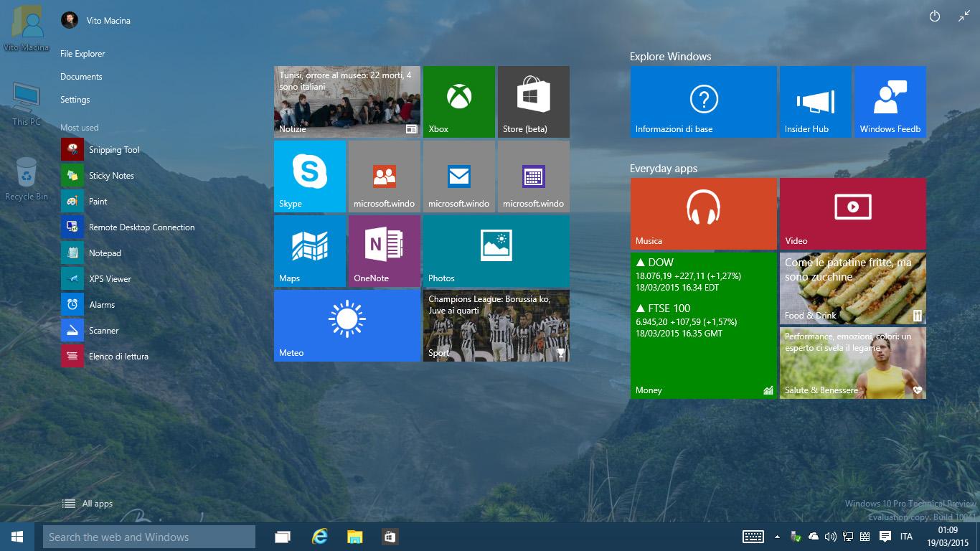Open Task View on the taskbar
Screen dimensions: 980x551
tap(283, 537)
